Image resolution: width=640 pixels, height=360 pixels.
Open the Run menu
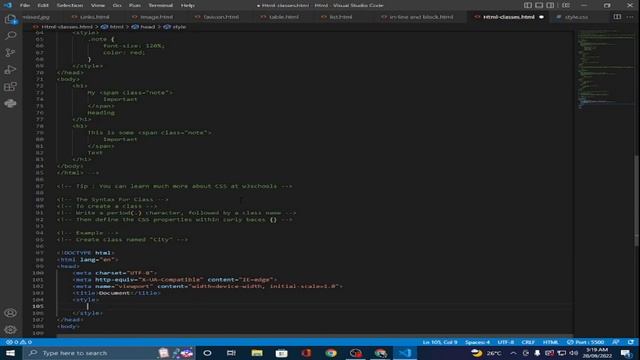[134, 5]
